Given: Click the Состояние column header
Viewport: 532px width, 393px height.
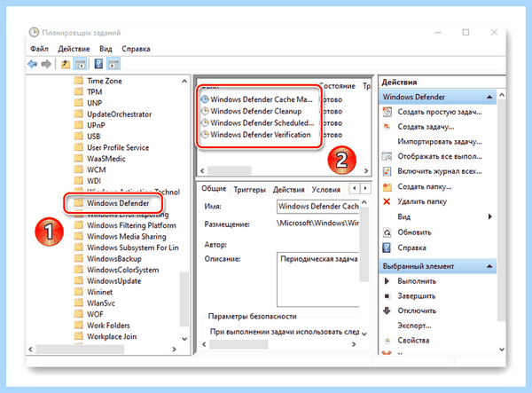Looking at the screenshot, I should [x=338, y=86].
